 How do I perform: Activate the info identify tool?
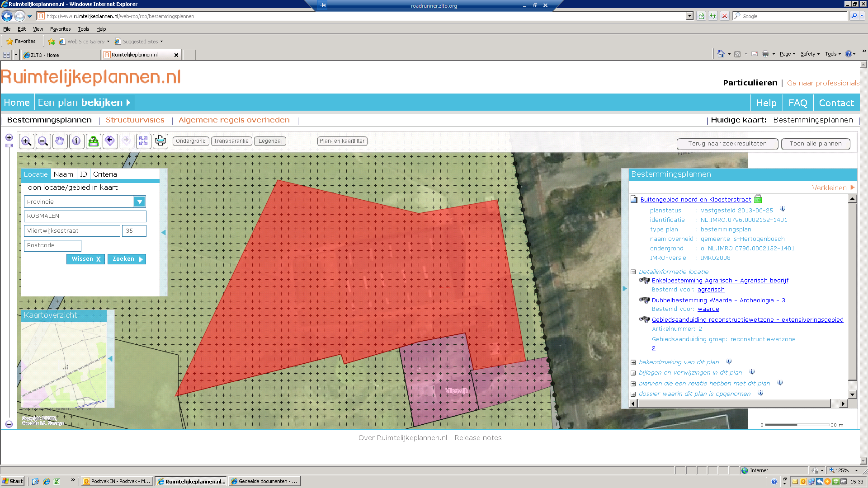tap(76, 141)
